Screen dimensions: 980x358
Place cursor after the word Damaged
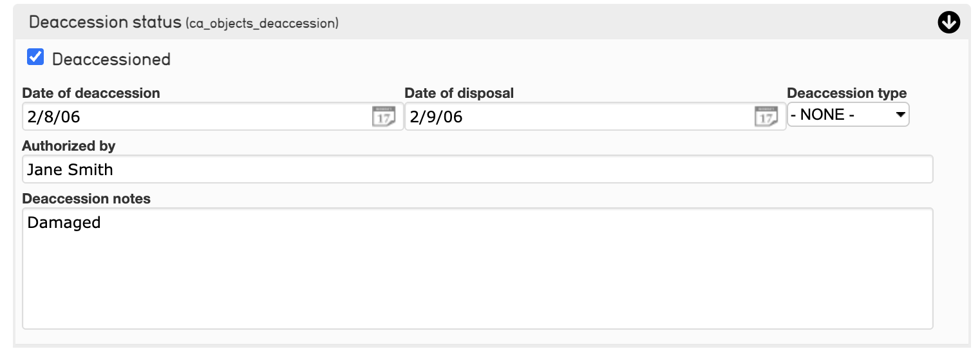click(102, 223)
